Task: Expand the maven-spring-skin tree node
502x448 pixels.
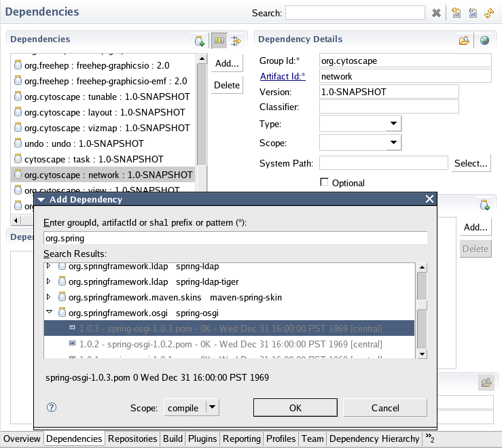Action: click(x=49, y=297)
